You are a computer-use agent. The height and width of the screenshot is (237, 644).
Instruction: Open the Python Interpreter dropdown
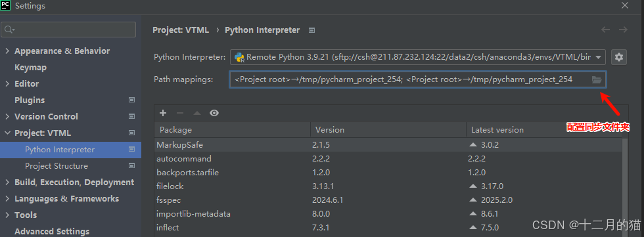(418, 57)
